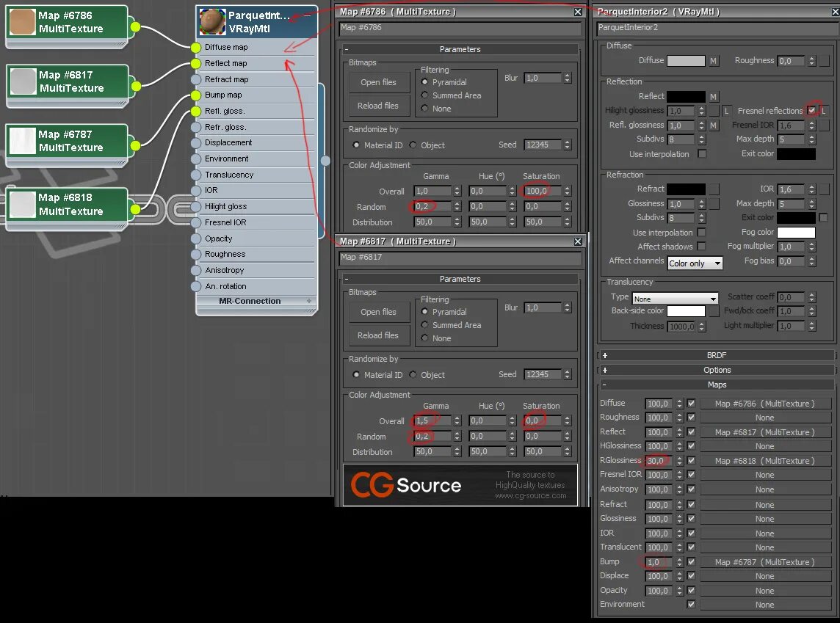Viewport: 840px width, 623px height.
Task: Click the material preview sphere on ParquetInterior2 node
Action: pyautogui.click(x=211, y=21)
